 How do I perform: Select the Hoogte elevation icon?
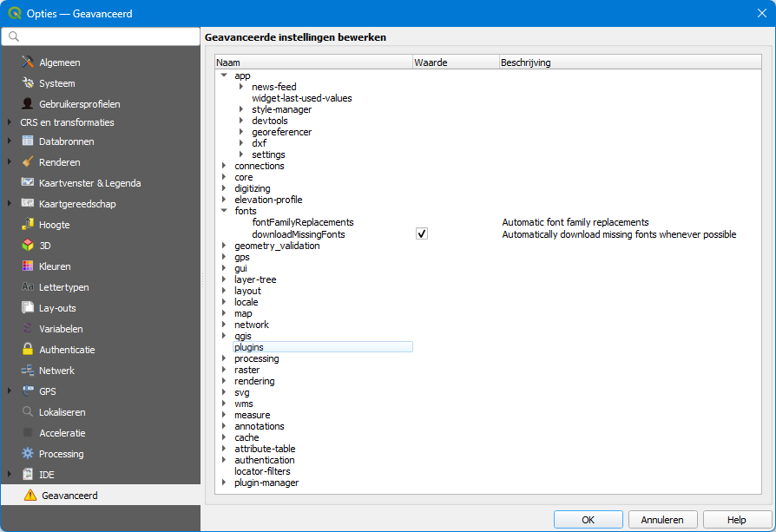(28, 224)
